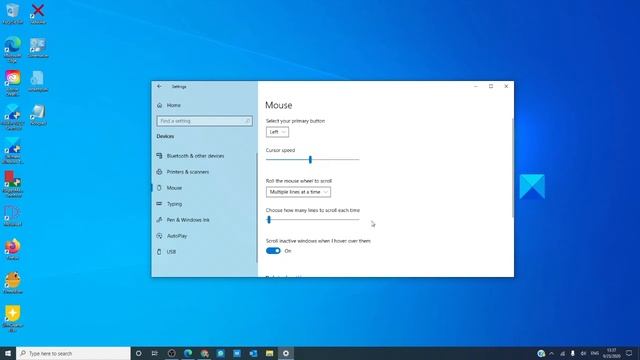
Task: Select the Microsoft Edge desktop icon
Action: point(13,49)
